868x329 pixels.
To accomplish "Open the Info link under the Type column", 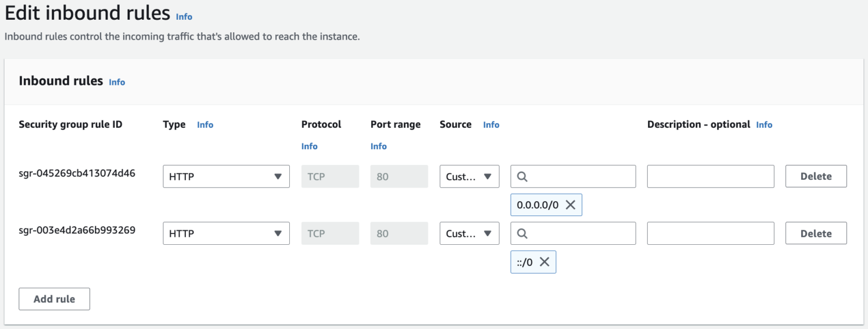I will pyautogui.click(x=205, y=124).
